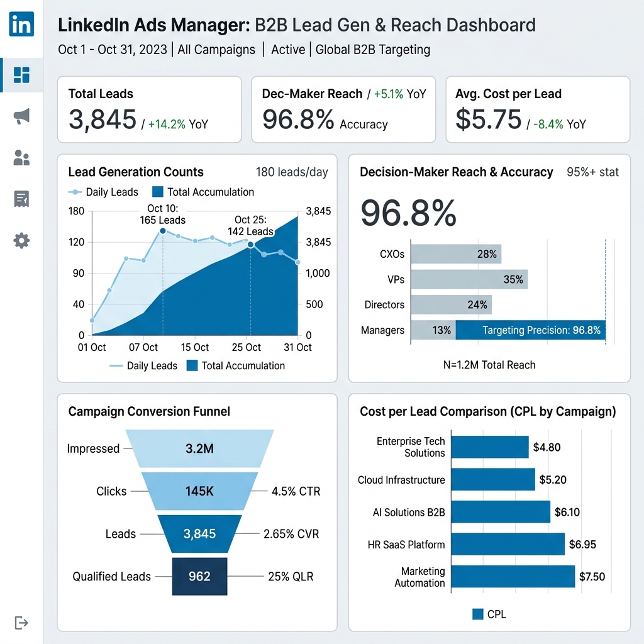Select the Oct 25 data point marker
This screenshot has width=644, height=644.
[250, 245]
